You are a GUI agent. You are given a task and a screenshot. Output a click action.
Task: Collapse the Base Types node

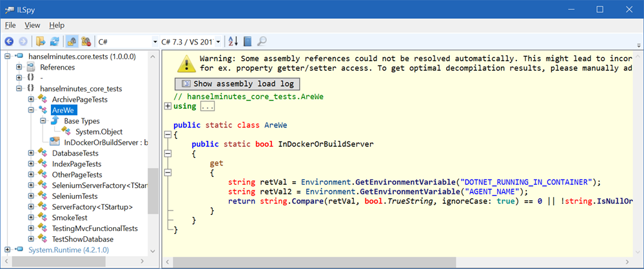coord(43,121)
